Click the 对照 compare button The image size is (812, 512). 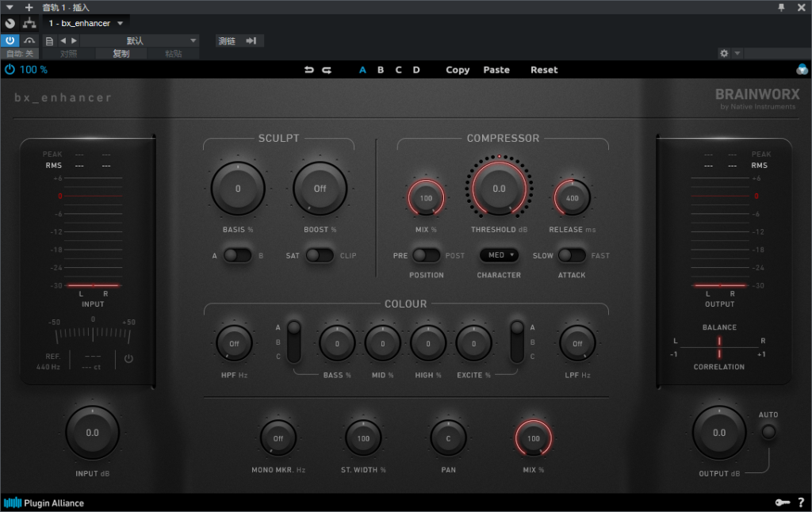pyautogui.click(x=68, y=53)
